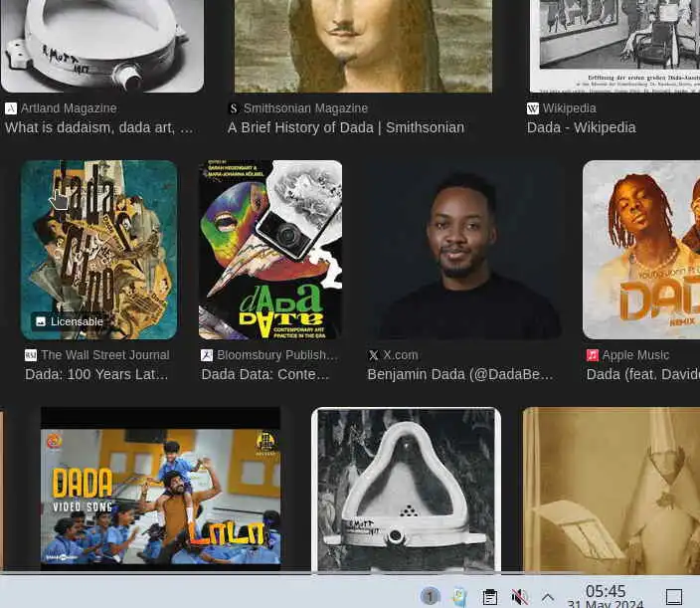Click 'The Wall Street Journal' source name
Screen dimensions: 700x608
coord(105,355)
